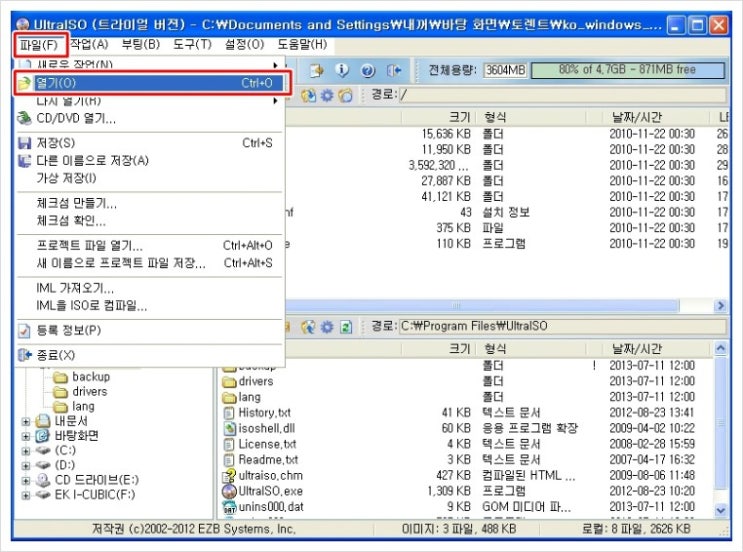
Task: Choose 다른 이름으로 저장(A) entry
Action: pos(151,161)
